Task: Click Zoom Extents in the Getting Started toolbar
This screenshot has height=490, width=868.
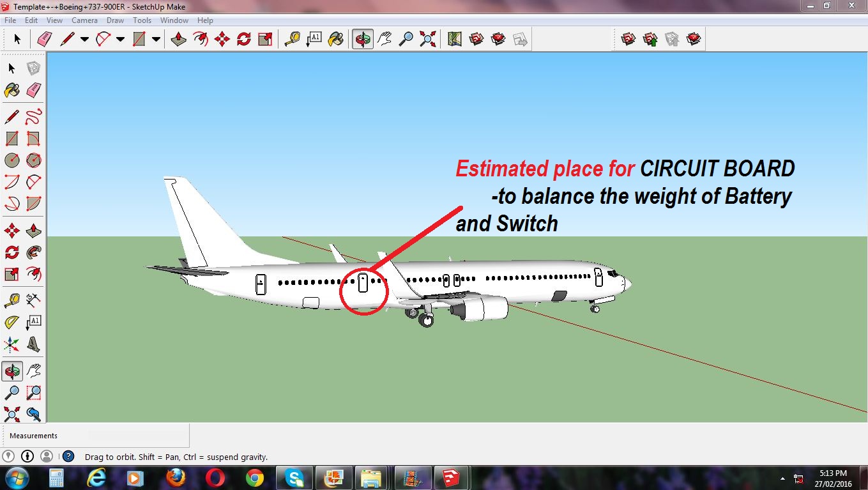Action: coord(427,40)
